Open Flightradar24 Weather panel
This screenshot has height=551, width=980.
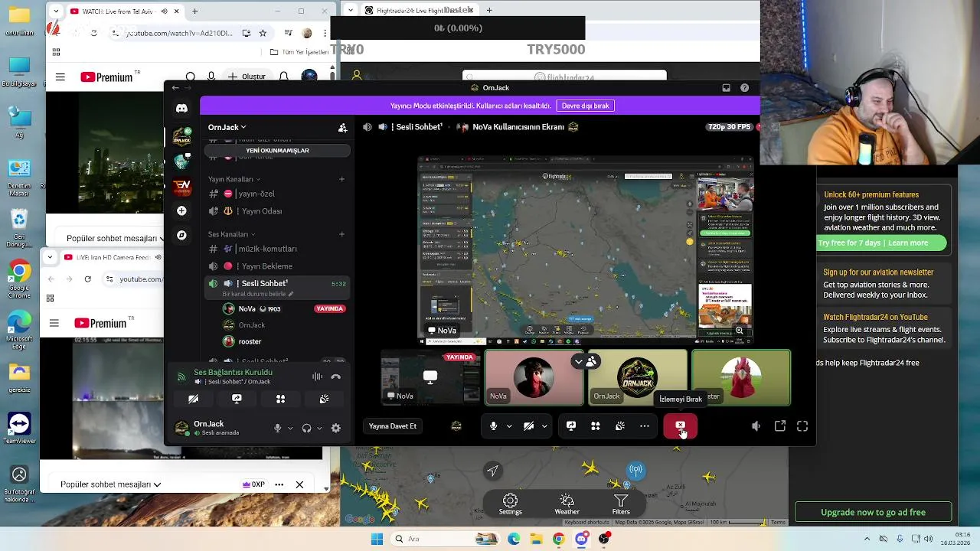click(567, 504)
